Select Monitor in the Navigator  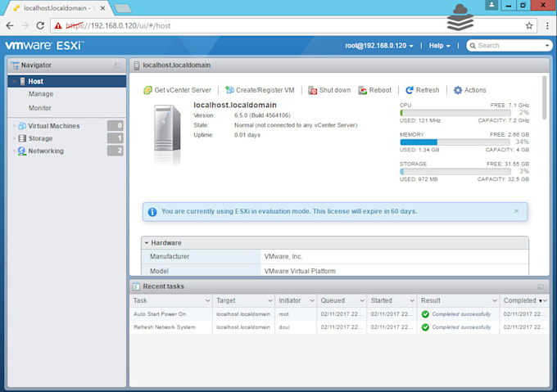tap(40, 108)
